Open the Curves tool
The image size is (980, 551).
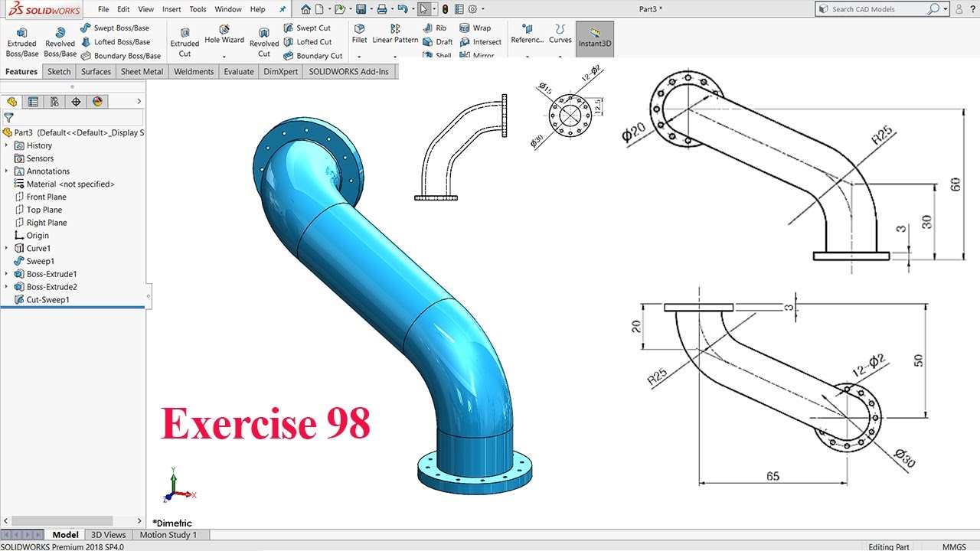[x=560, y=34]
